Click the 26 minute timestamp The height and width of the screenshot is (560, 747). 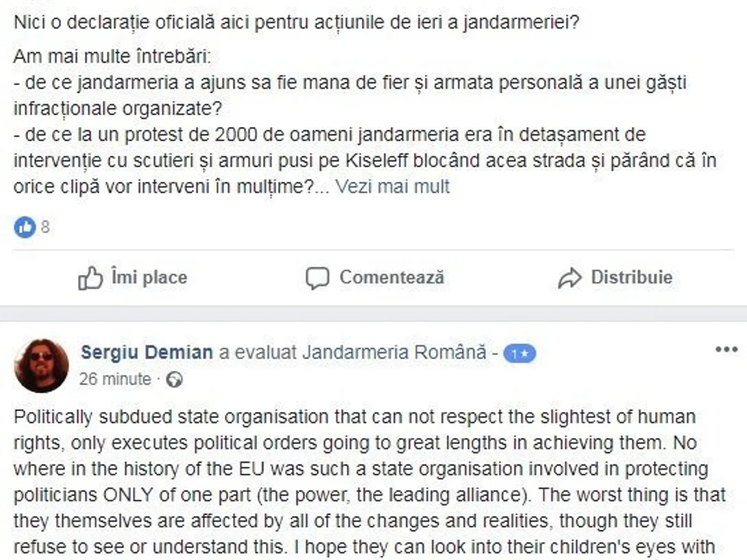(x=115, y=379)
